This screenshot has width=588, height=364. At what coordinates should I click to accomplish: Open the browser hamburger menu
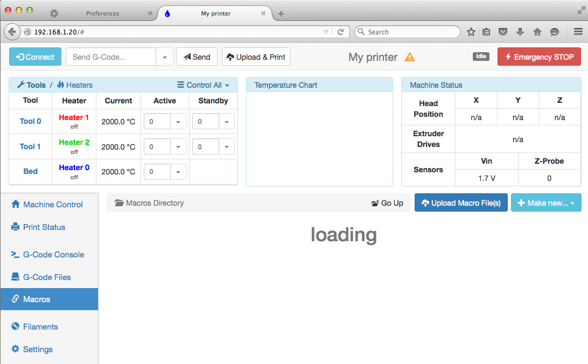point(577,32)
